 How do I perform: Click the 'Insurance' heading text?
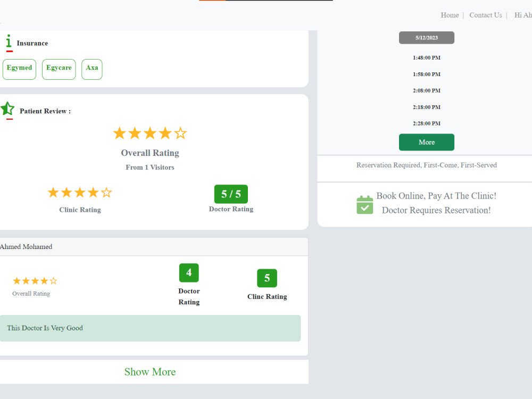click(32, 43)
